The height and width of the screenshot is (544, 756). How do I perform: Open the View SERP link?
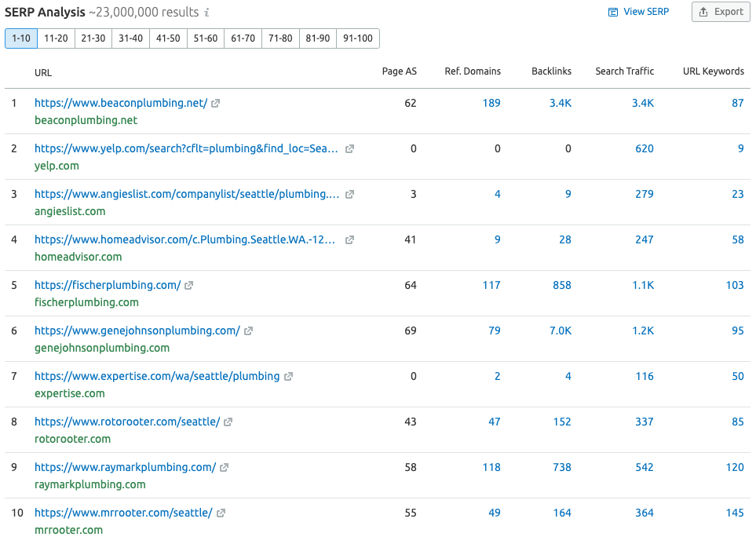(639, 12)
